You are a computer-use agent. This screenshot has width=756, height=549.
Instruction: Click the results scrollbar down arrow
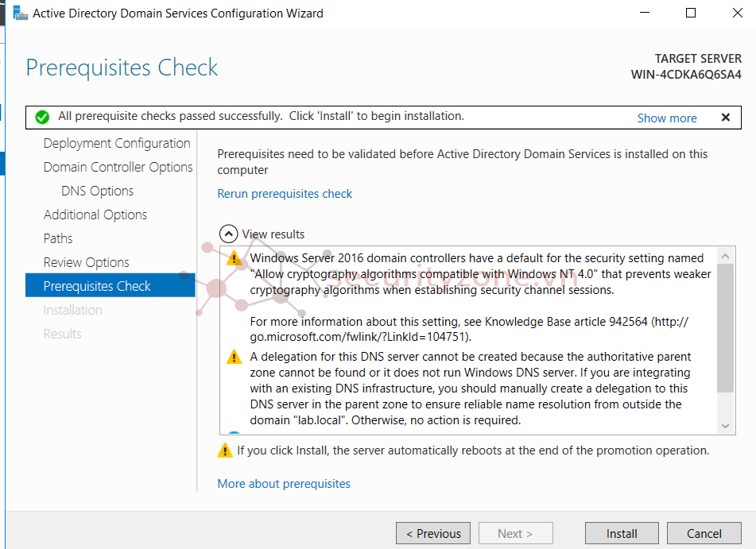click(725, 426)
